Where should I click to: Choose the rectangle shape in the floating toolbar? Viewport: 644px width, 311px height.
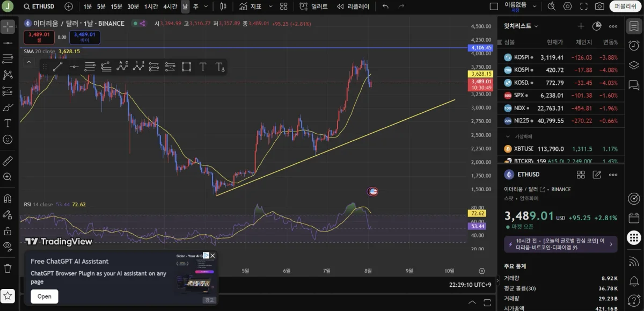186,67
